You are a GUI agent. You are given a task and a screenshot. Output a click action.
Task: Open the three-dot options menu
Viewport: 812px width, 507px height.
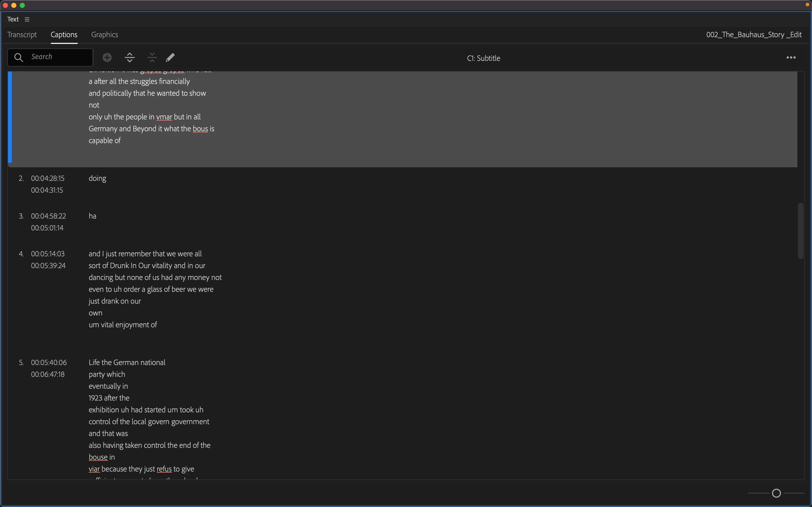pos(791,58)
